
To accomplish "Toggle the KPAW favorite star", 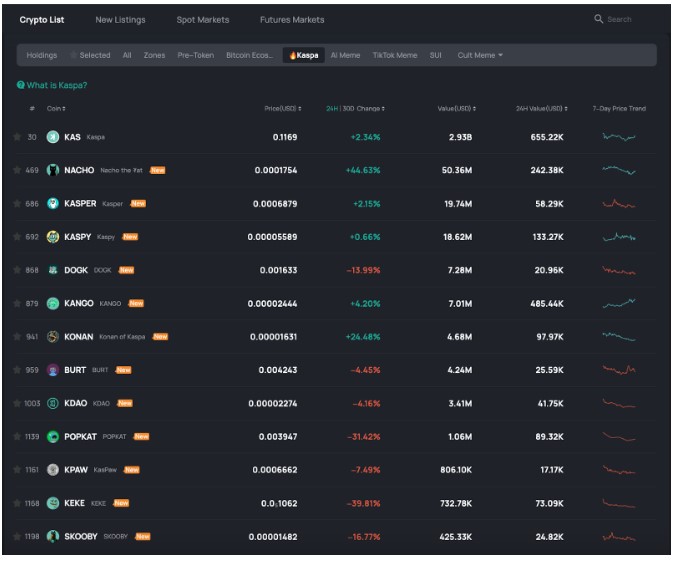I will pyautogui.click(x=17, y=470).
